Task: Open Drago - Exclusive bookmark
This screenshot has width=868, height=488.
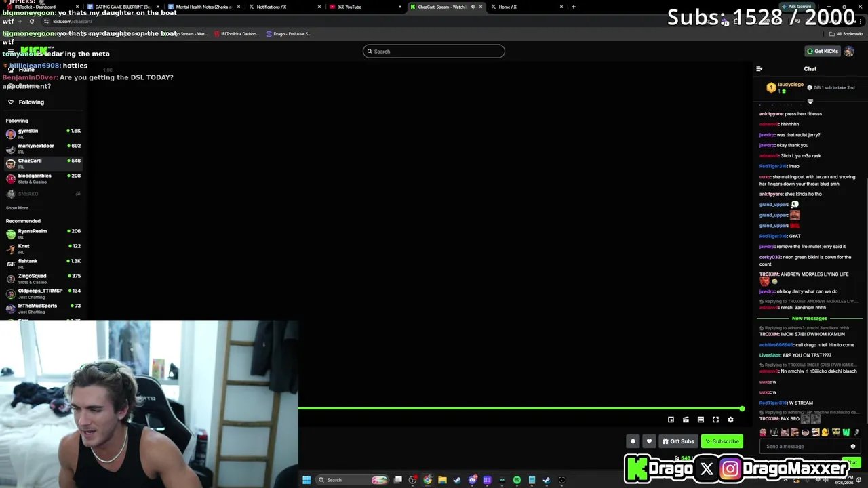Action: pyautogui.click(x=289, y=33)
